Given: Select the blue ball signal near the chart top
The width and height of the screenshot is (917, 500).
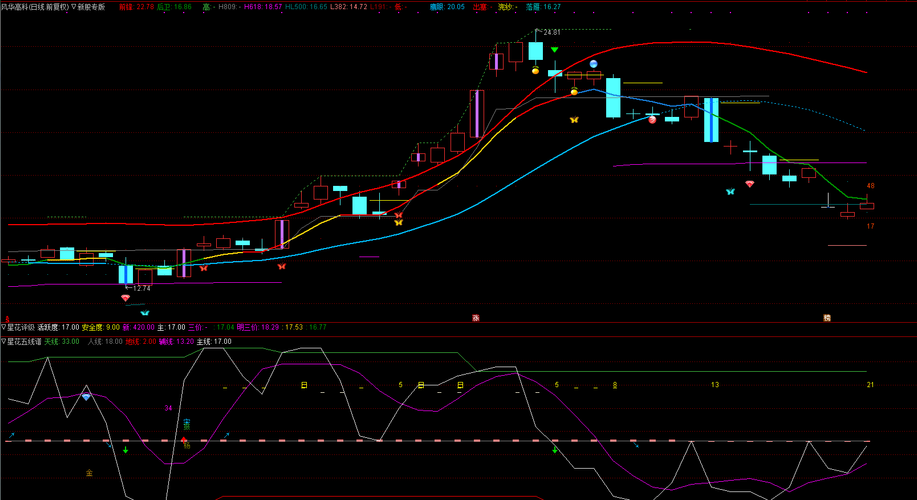Looking at the screenshot, I should pos(594,64).
